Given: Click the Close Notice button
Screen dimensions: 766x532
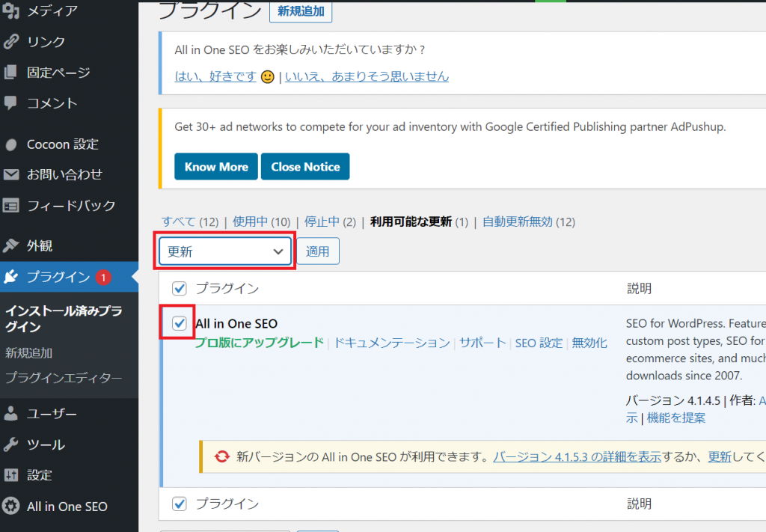Looking at the screenshot, I should point(305,167).
